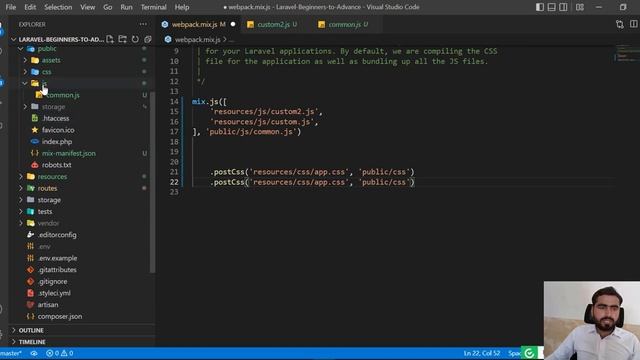
Task: Open the View menu
Action: point(87,7)
